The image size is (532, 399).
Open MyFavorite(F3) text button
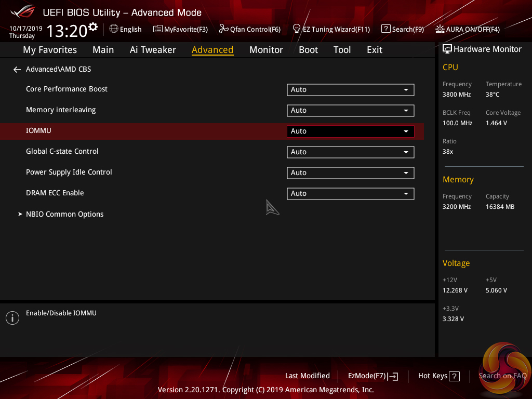point(186,30)
